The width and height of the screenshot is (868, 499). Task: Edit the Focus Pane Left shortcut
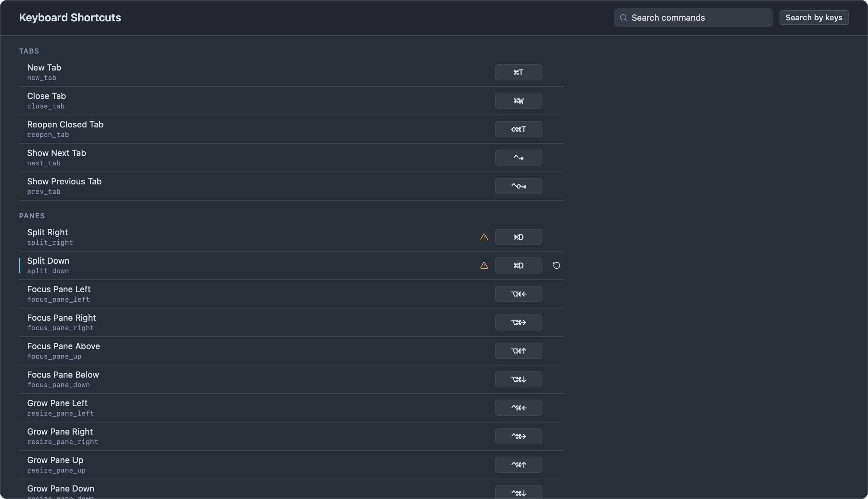(518, 294)
